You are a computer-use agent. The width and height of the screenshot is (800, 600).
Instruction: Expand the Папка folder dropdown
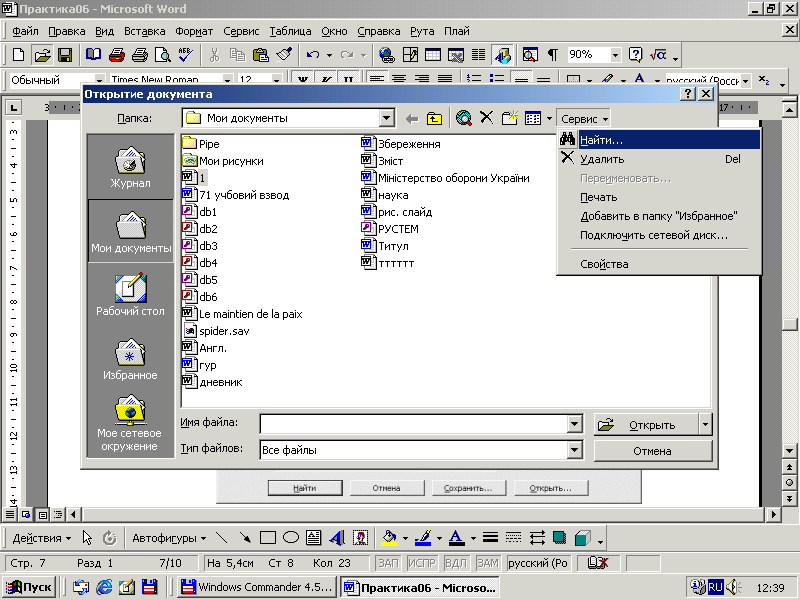386,118
